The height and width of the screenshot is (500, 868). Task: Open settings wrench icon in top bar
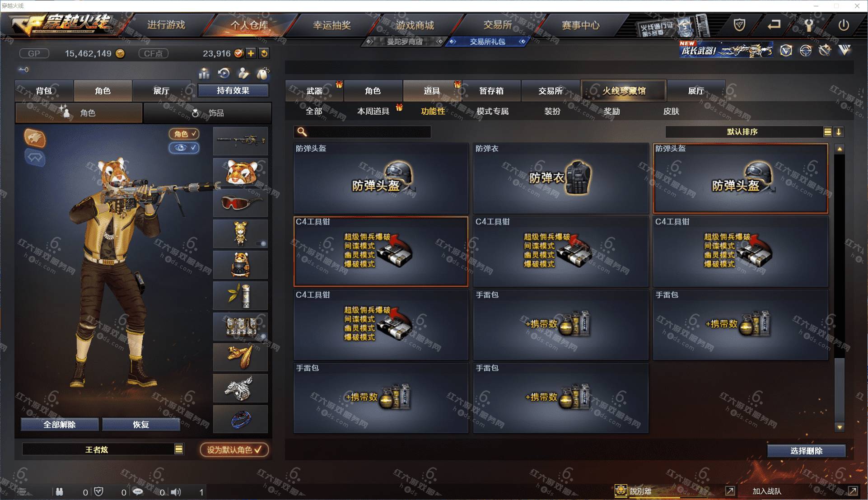pyautogui.click(x=809, y=25)
